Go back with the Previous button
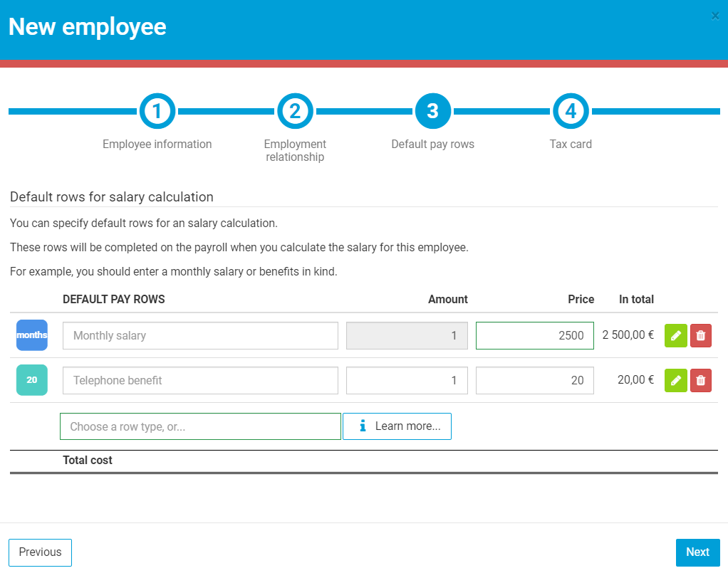 coord(41,552)
